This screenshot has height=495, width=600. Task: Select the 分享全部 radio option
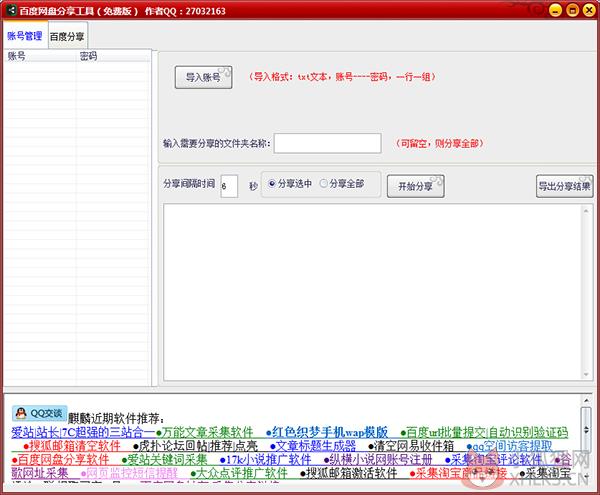[342, 184]
